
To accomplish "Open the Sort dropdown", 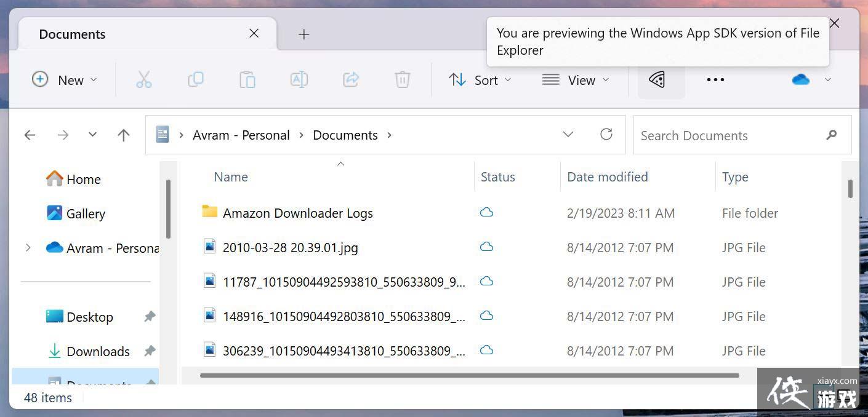I will tap(481, 79).
